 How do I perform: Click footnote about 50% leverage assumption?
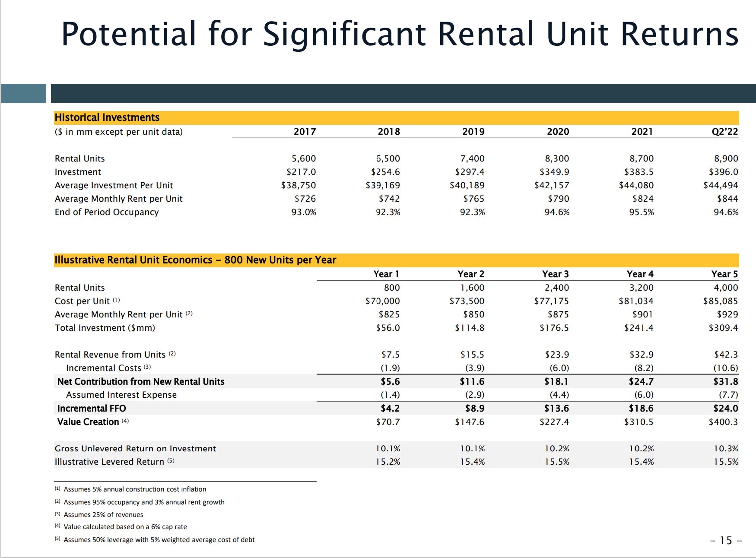tap(159, 540)
